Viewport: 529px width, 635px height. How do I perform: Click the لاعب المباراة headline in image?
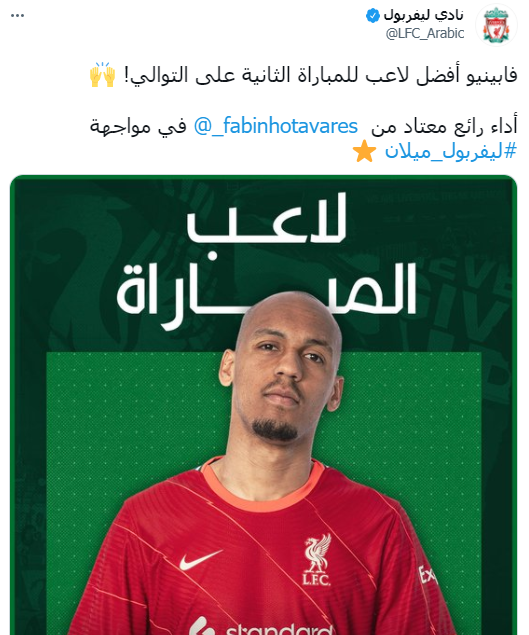pyautogui.click(x=267, y=261)
